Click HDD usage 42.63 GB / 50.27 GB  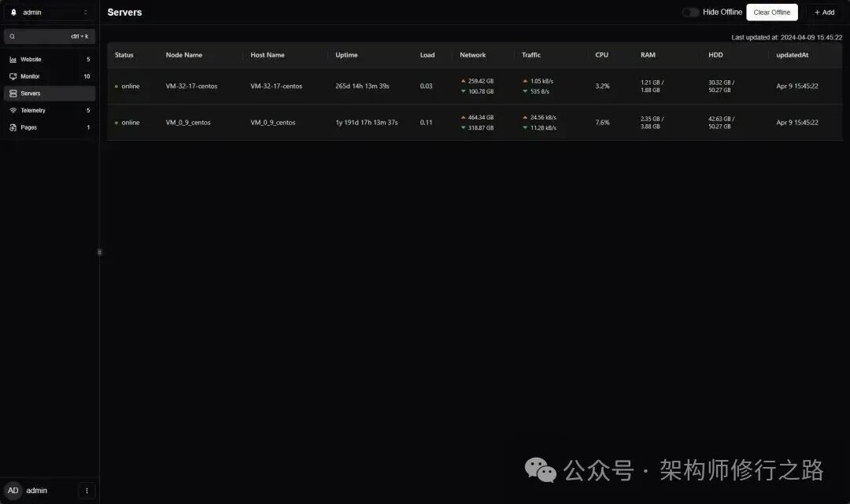pyautogui.click(x=722, y=123)
